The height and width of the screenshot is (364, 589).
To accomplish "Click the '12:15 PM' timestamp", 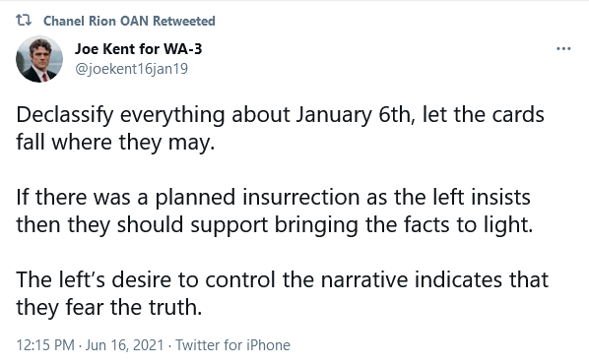I will [45, 345].
